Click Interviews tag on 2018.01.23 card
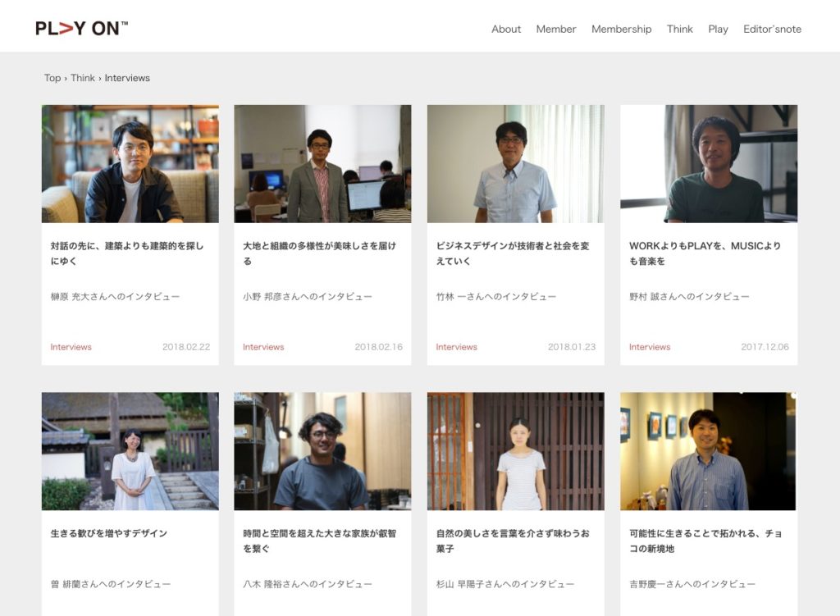840x616 pixels. pos(456,347)
